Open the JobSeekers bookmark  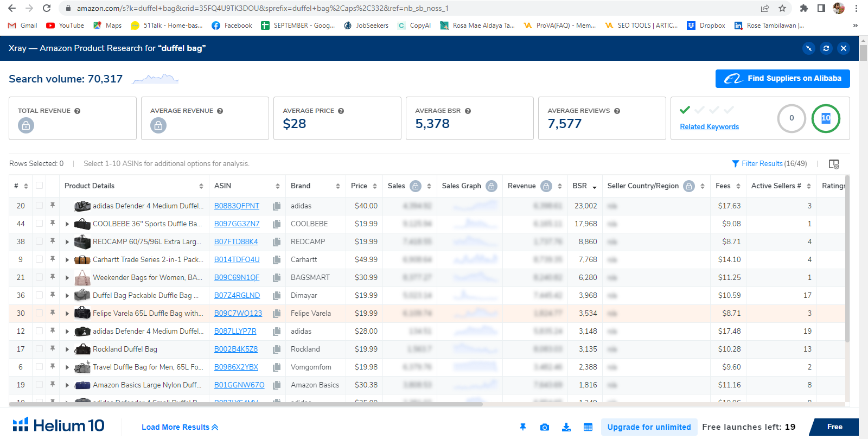pyautogui.click(x=366, y=26)
